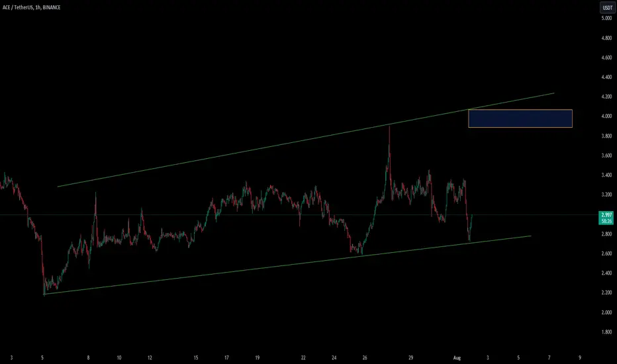Image resolution: width=617 pixels, height=364 pixels.
Task: Click the 2.800 price axis label
Action: 606,234
